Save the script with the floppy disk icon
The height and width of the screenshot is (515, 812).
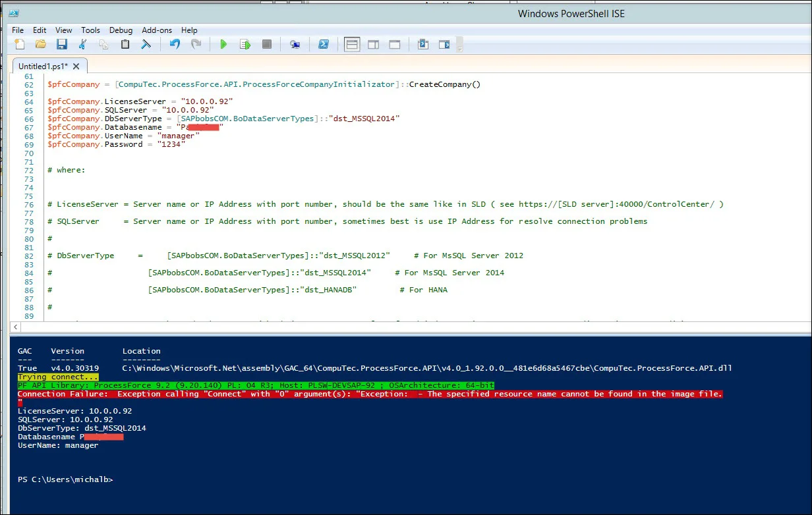tap(62, 45)
